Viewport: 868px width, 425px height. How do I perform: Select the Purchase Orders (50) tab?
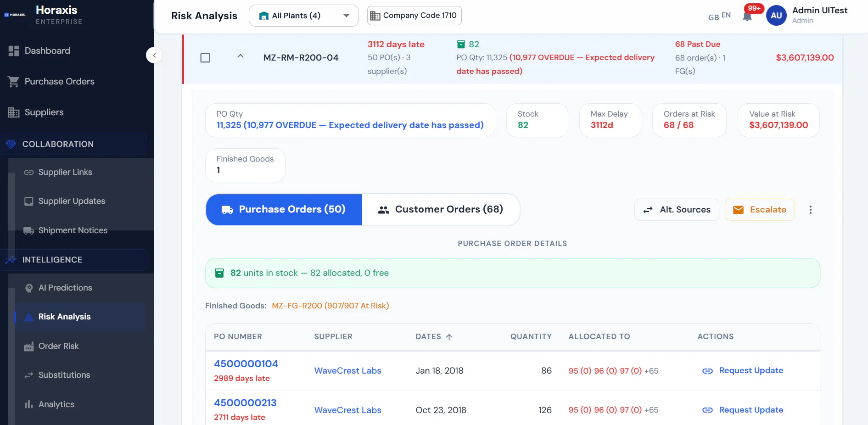point(284,210)
